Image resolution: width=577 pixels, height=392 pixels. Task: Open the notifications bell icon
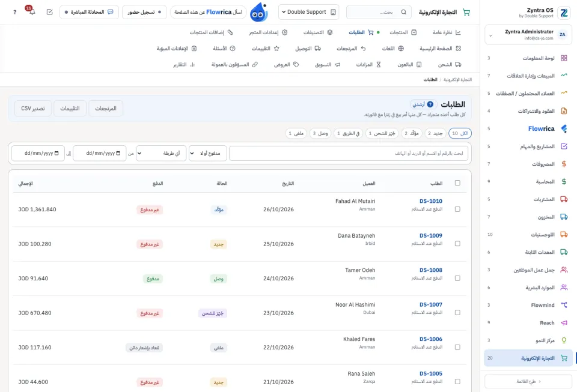pyautogui.click(x=32, y=12)
